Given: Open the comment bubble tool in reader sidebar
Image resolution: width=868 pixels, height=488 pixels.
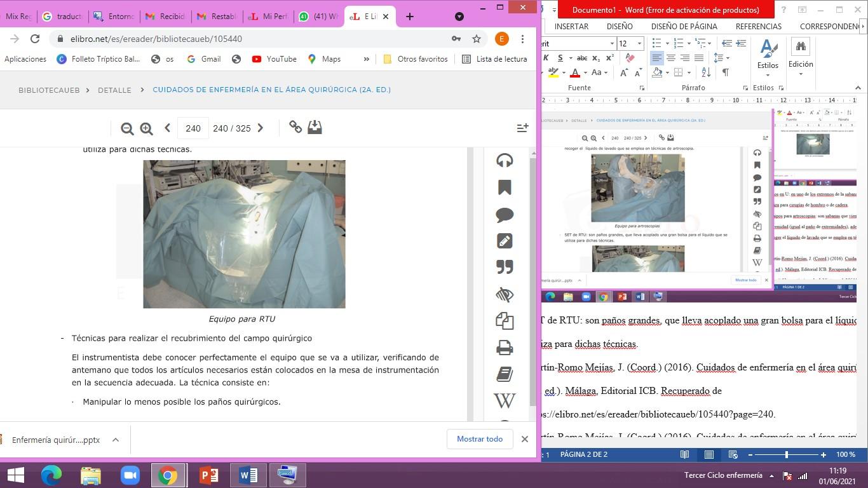Looking at the screenshot, I should click(x=505, y=214).
